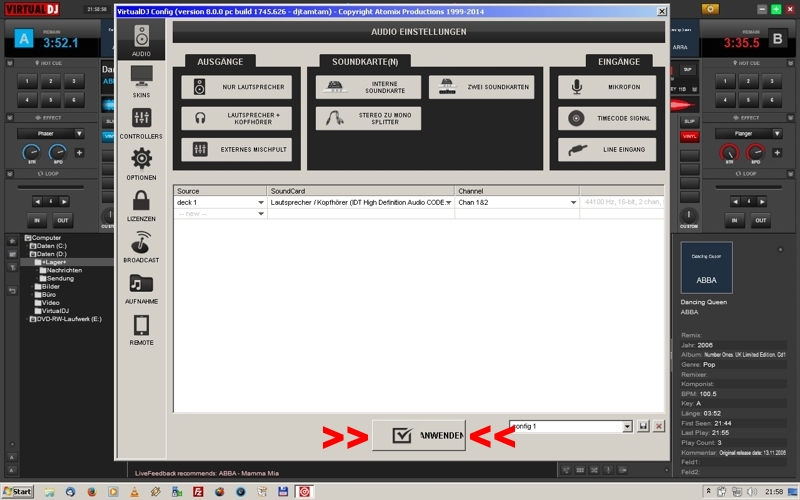Choose Timecode Signal input
This screenshot has width=800, height=500.
(x=607, y=118)
